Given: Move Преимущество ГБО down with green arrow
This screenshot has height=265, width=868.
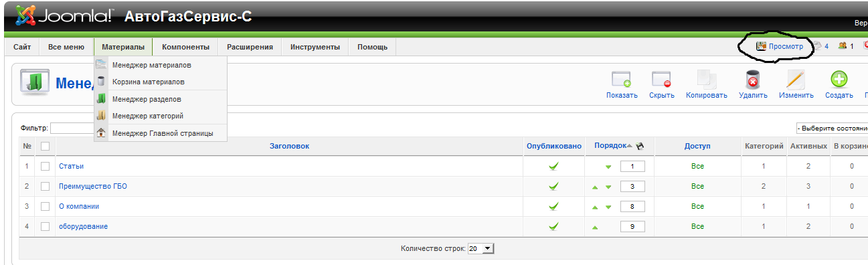Looking at the screenshot, I should (608, 187).
